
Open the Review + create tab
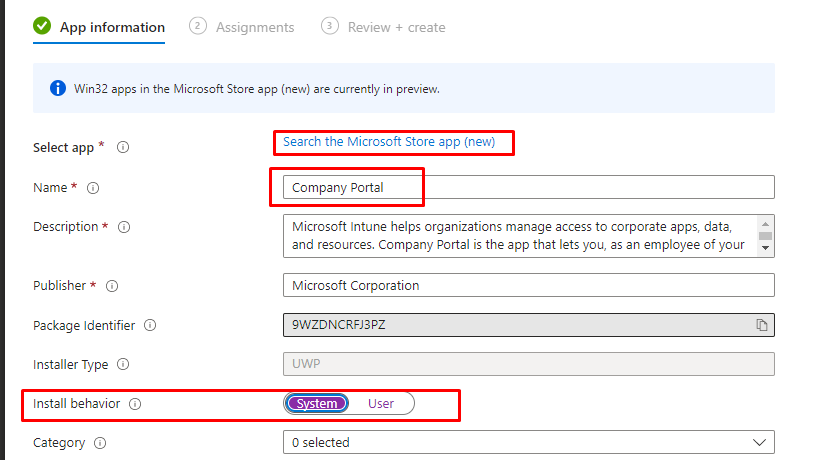383,27
